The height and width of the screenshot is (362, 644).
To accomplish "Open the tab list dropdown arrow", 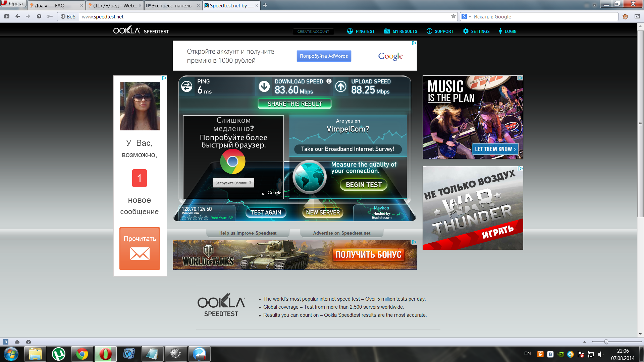I will 594,5.
